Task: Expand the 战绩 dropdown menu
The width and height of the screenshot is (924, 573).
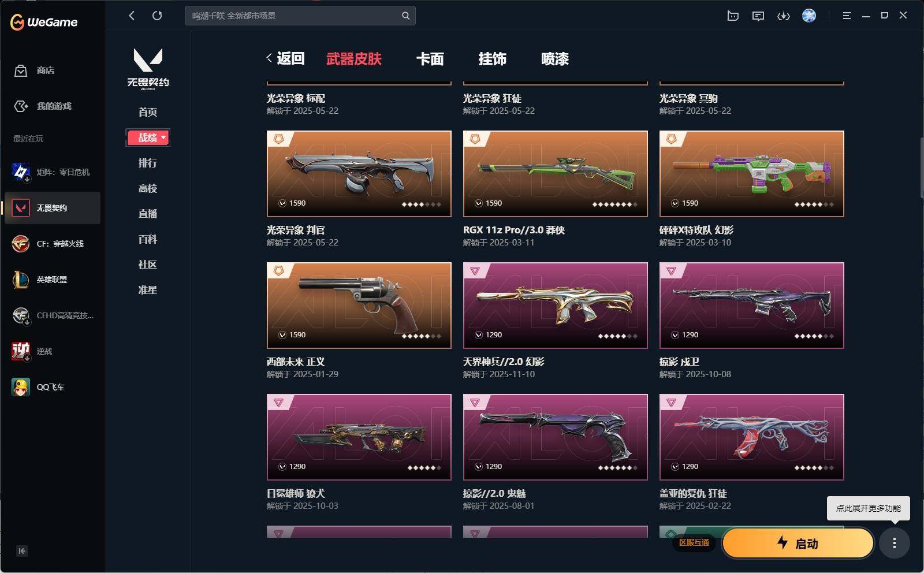Action: pos(148,137)
